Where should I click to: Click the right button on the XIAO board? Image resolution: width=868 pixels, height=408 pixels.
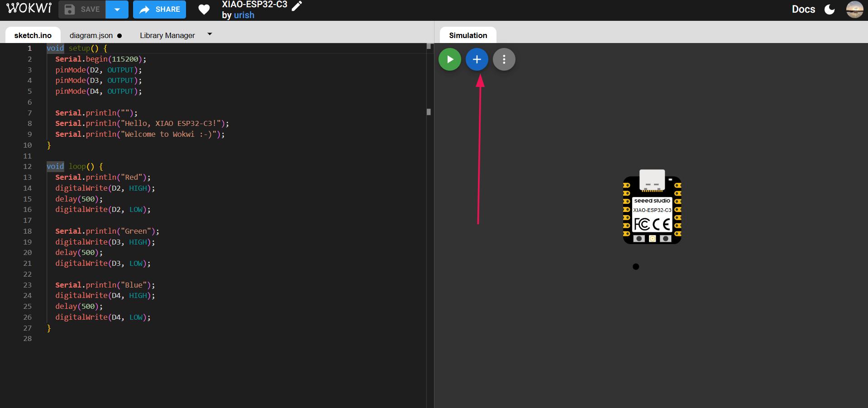tap(665, 238)
